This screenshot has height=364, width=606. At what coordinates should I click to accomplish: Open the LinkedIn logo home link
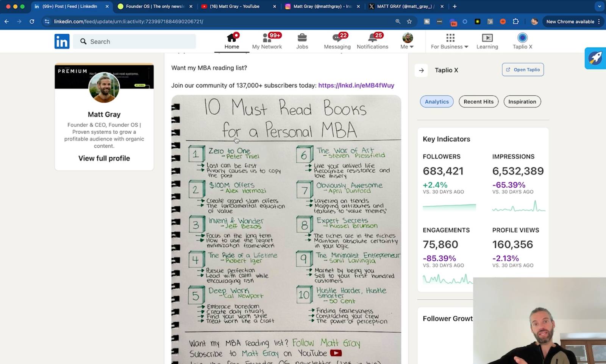click(x=62, y=41)
